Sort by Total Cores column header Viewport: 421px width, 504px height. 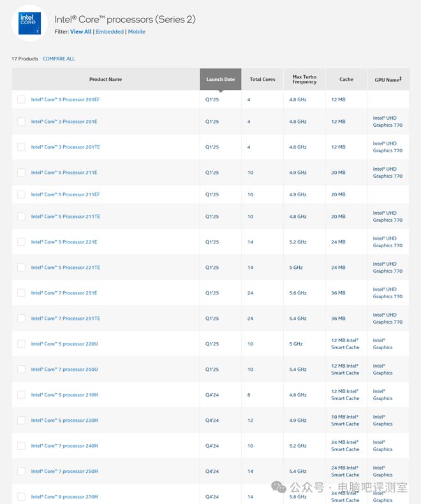[x=262, y=79]
